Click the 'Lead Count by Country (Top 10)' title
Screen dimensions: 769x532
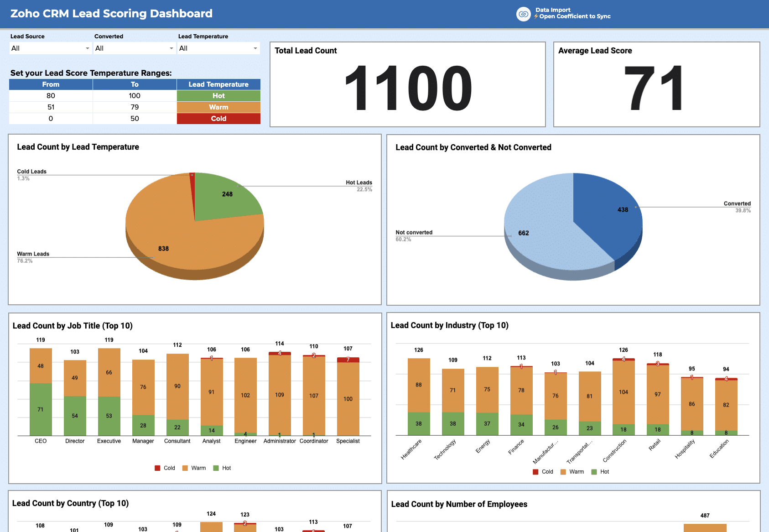70,503
